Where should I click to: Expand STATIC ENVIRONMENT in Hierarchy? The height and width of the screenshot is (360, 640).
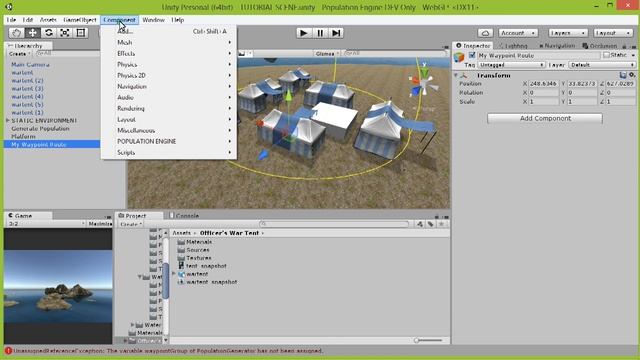pyautogui.click(x=8, y=120)
